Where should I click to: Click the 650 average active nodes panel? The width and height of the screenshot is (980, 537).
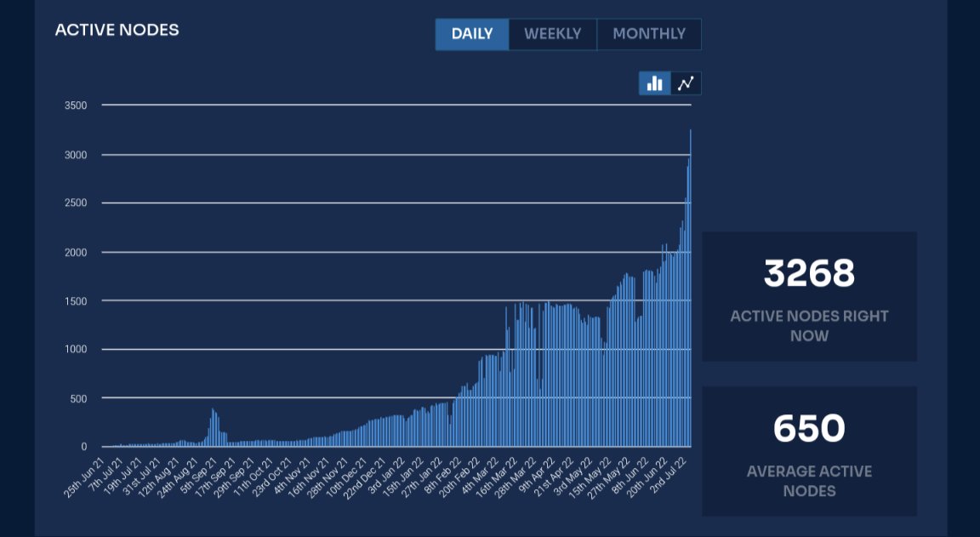coord(808,451)
